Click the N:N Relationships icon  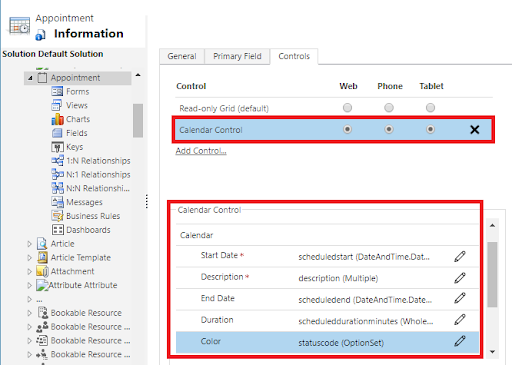[57, 188]
